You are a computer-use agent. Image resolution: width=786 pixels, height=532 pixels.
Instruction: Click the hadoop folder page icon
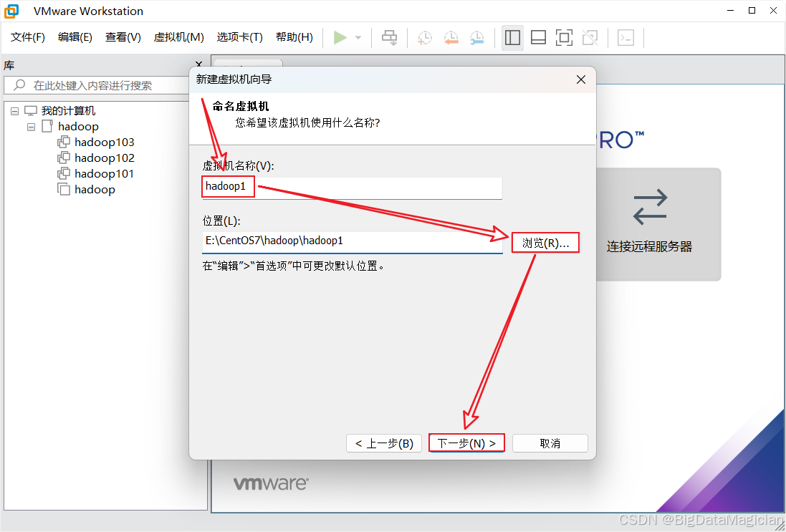pyautogui.click(x=47, y=126)
